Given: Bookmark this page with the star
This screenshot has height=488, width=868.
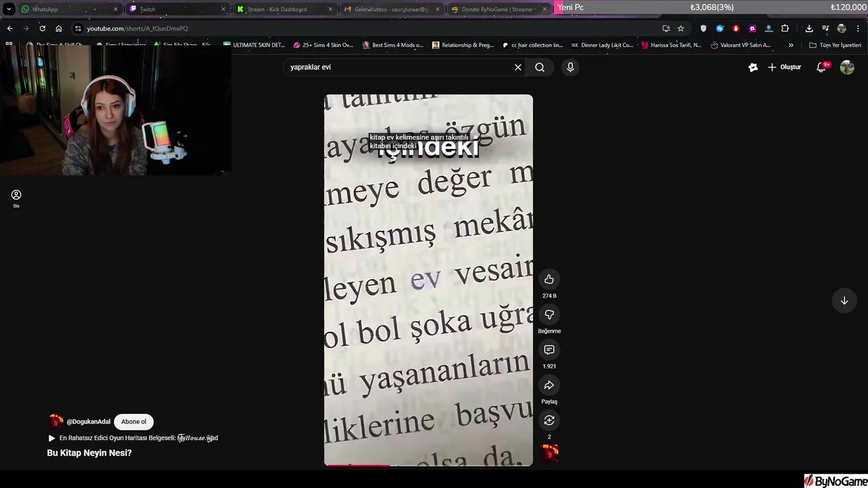Looking at the screenshot, I should click(x=681, y=28).
